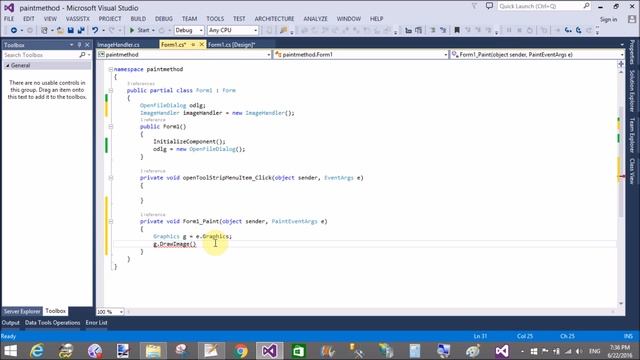This screenshot has height=360, width=640.
Task: Click the uncomment lines icon
Action: pos(443,30)
